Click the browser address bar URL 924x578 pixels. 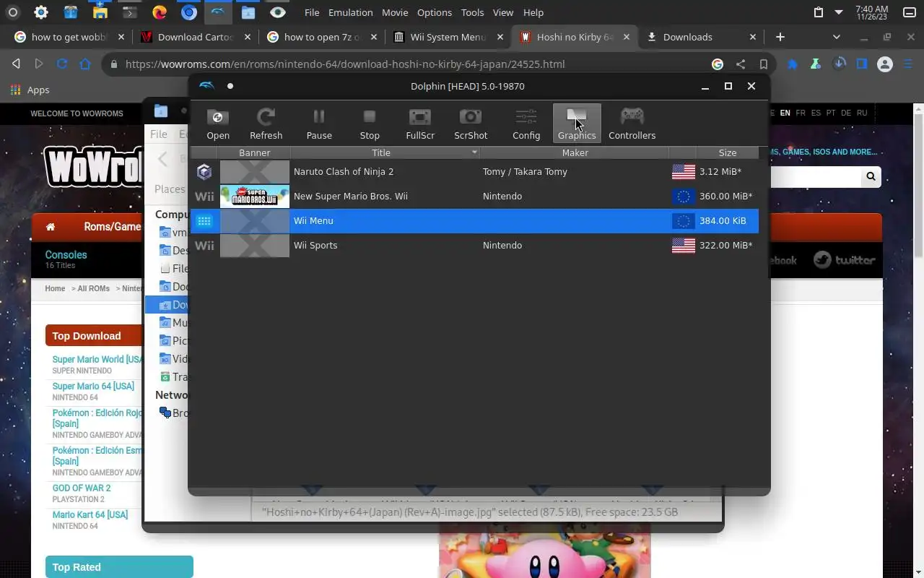click(345, 64)
